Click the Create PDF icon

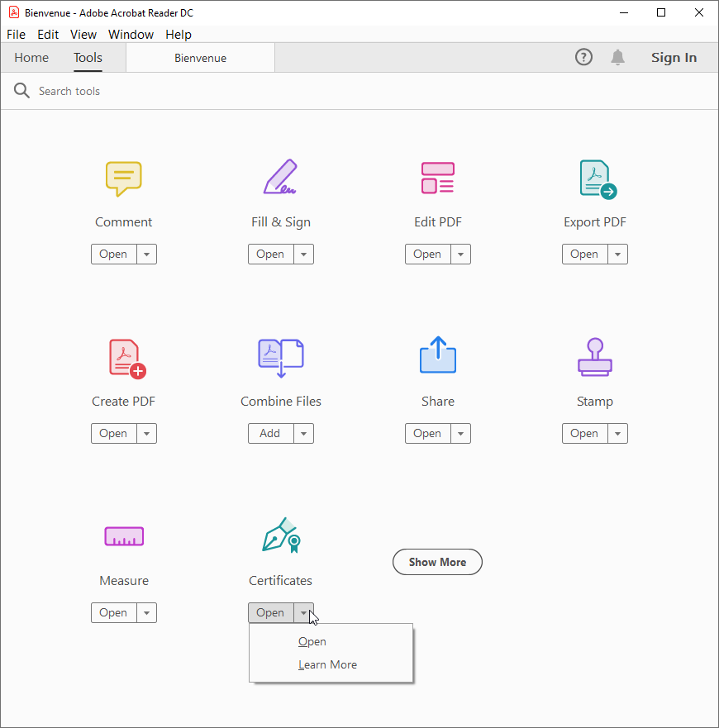point(126,358)
